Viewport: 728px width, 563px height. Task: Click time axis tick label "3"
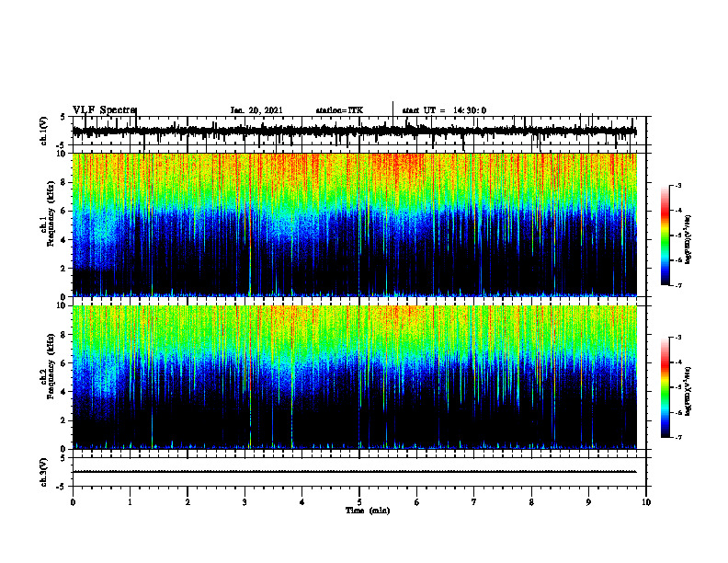coord(245,502)
